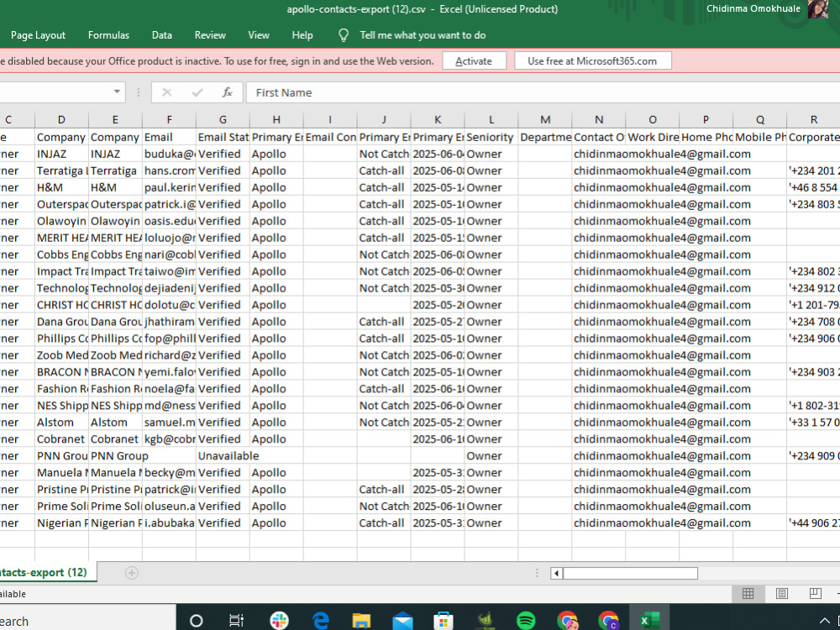Open Microsoft Store from the taskbar
Screen dimensions: 840x630
point(444,621)
